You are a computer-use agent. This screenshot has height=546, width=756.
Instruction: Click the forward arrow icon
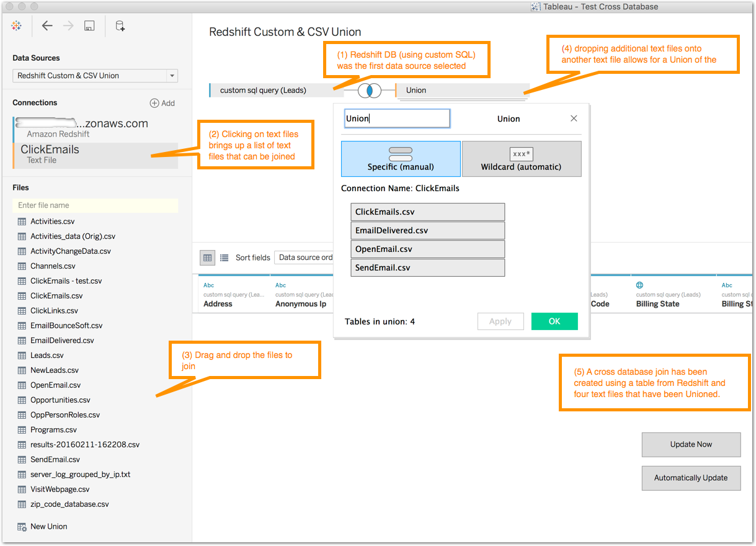click(x=68, y=25)
